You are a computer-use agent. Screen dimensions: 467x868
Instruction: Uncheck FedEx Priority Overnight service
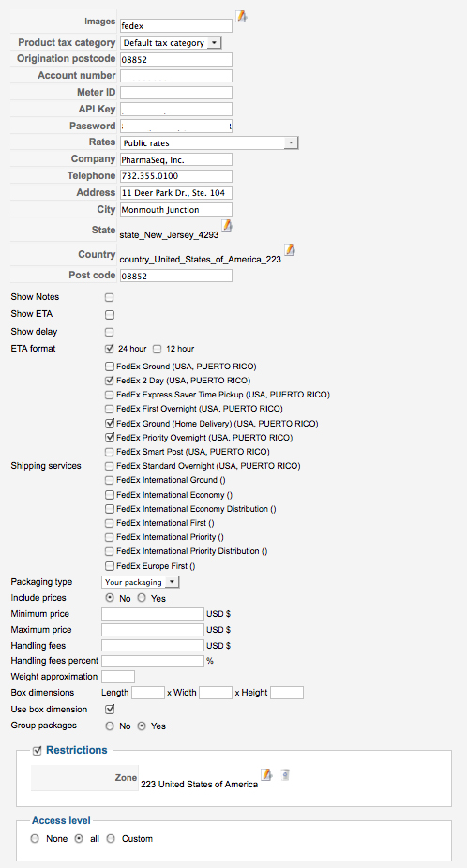point(109,438)
